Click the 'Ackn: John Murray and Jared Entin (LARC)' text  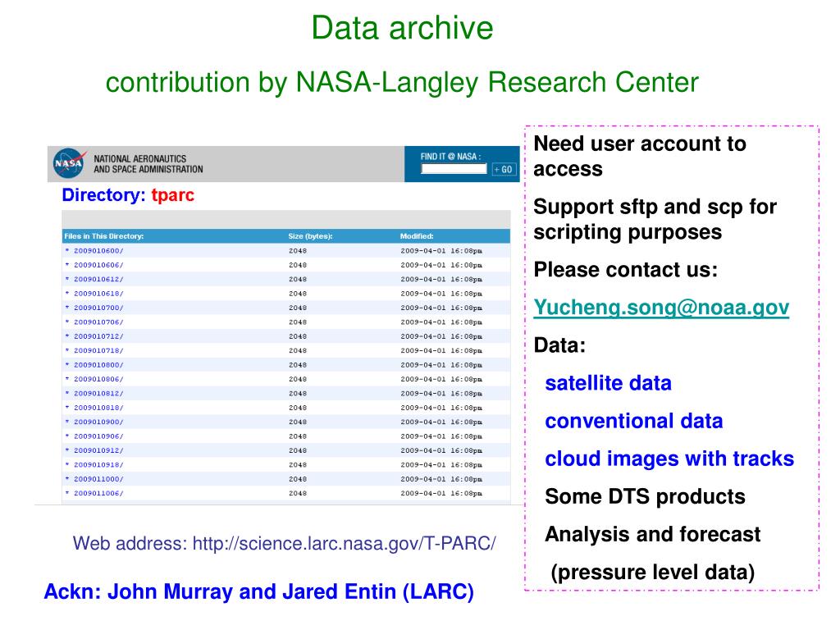tap(258, 592)
